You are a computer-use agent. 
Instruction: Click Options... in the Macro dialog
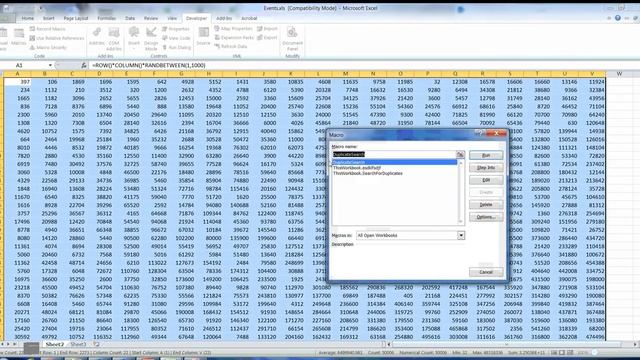click(486, 217)
